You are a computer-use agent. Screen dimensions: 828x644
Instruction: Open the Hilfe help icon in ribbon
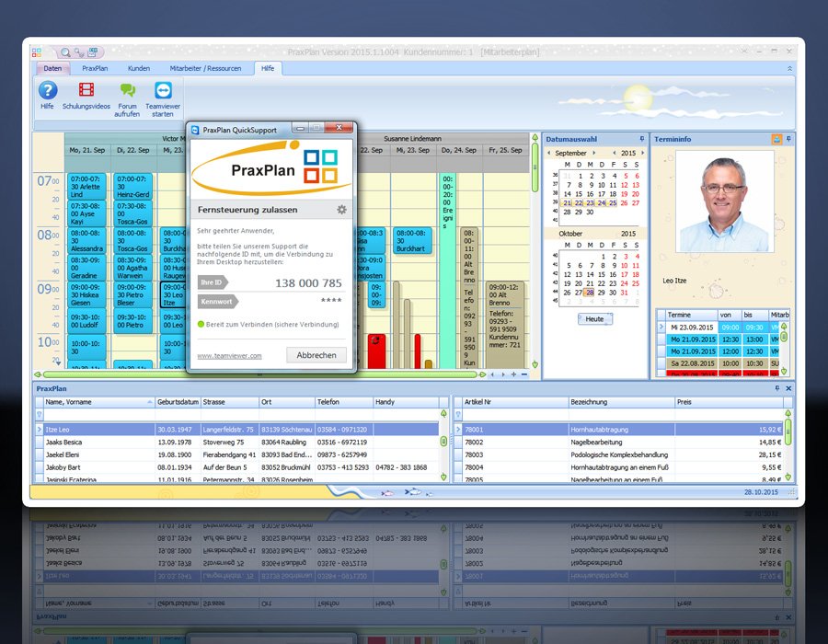tap(48, 90)
